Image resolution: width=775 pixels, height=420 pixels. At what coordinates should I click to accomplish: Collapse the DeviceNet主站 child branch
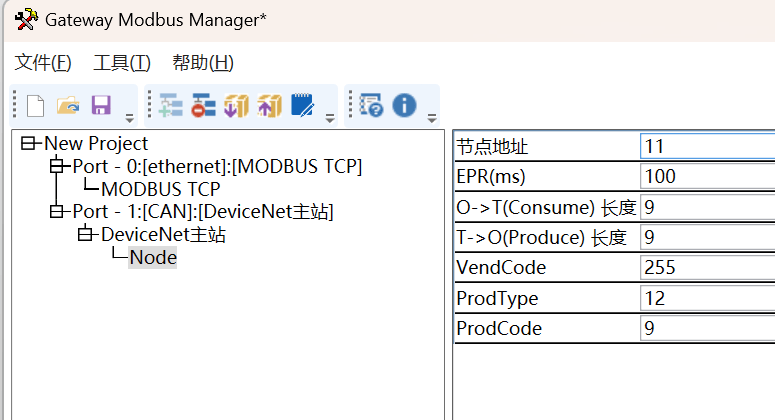click(x=85, y=234)
